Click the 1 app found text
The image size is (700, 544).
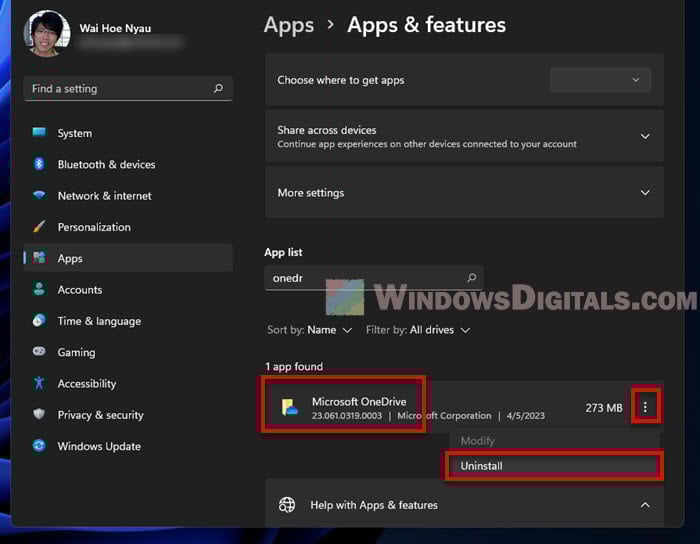click(x=294, y=366)
